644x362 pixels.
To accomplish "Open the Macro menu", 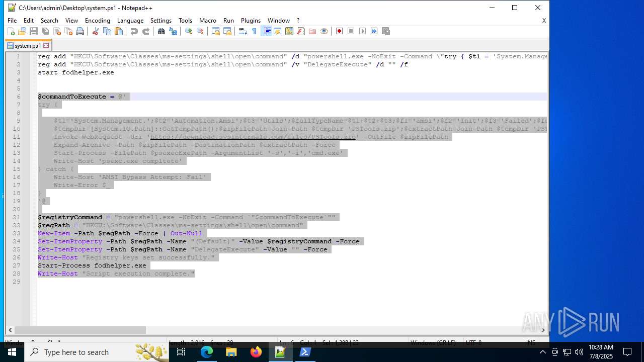I will tap(208, 21).
